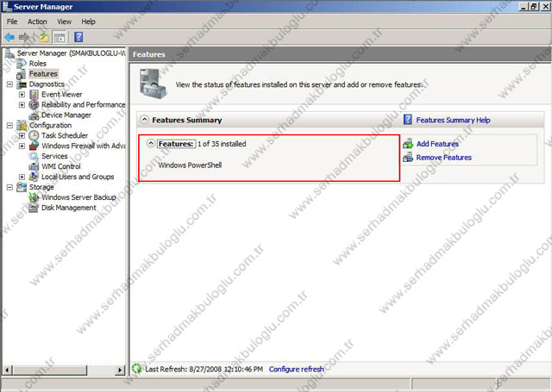Click the 'Features:' label in summary
Image resolution: width=552 pixels, height=392 pixels.
[x=176, y=144]
